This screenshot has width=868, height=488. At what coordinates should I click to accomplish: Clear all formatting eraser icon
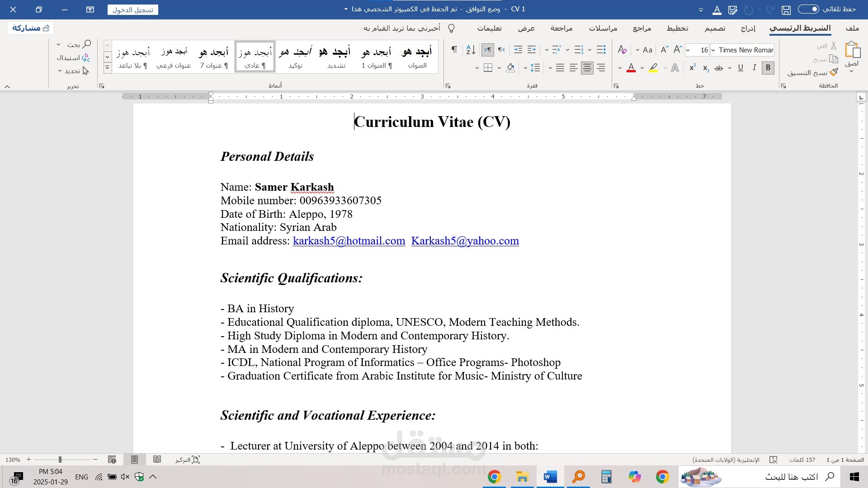tap(622, 50)
